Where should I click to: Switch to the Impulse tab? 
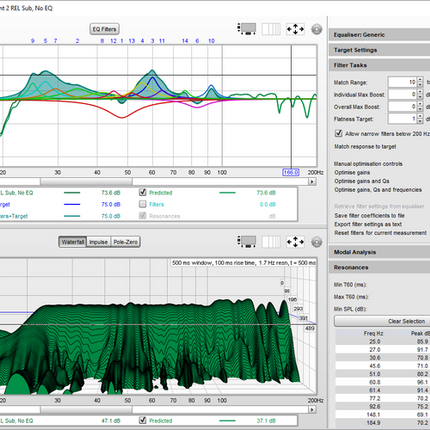[98, 242]
